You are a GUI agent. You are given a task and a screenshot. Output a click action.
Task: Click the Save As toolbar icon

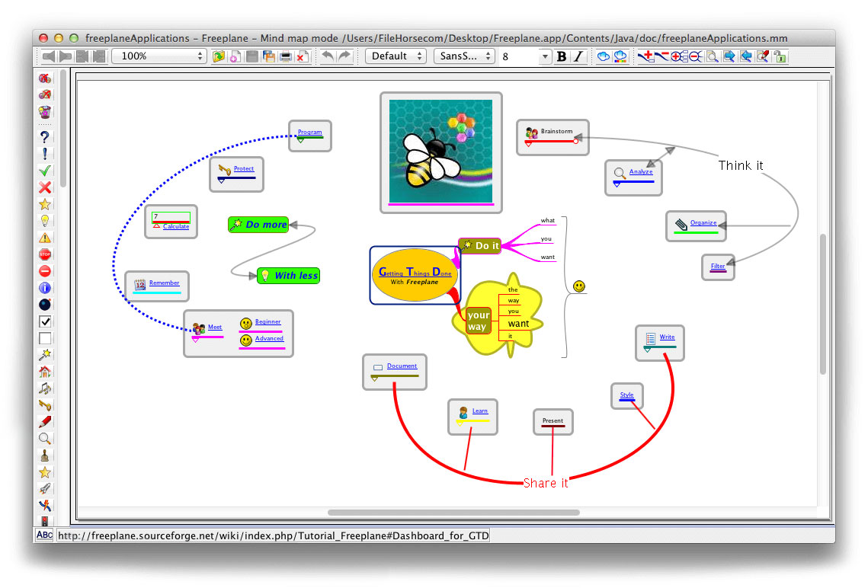click(x=269, y=56)
